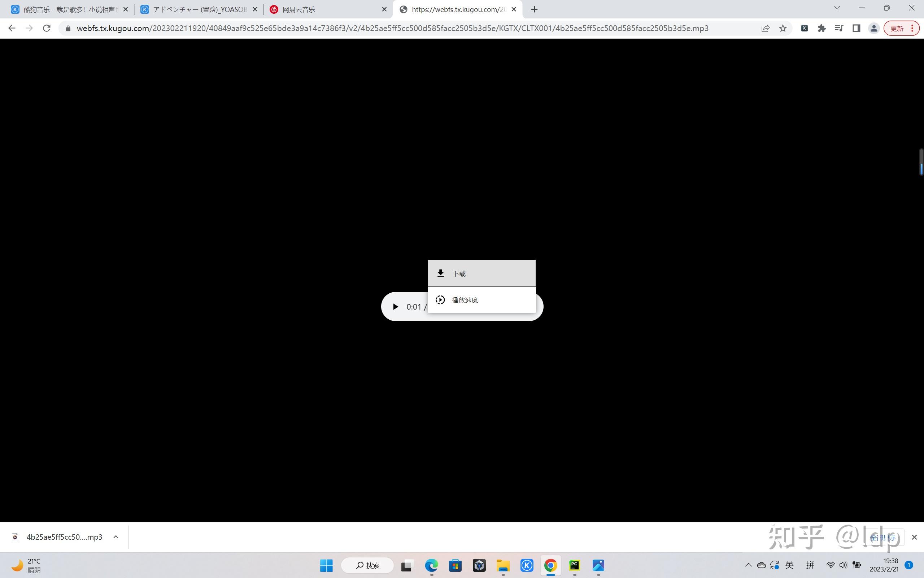The height and width of the screenshot is (578, 924).
Task: Bookmark this page with the star
Action: pos(783,28)
